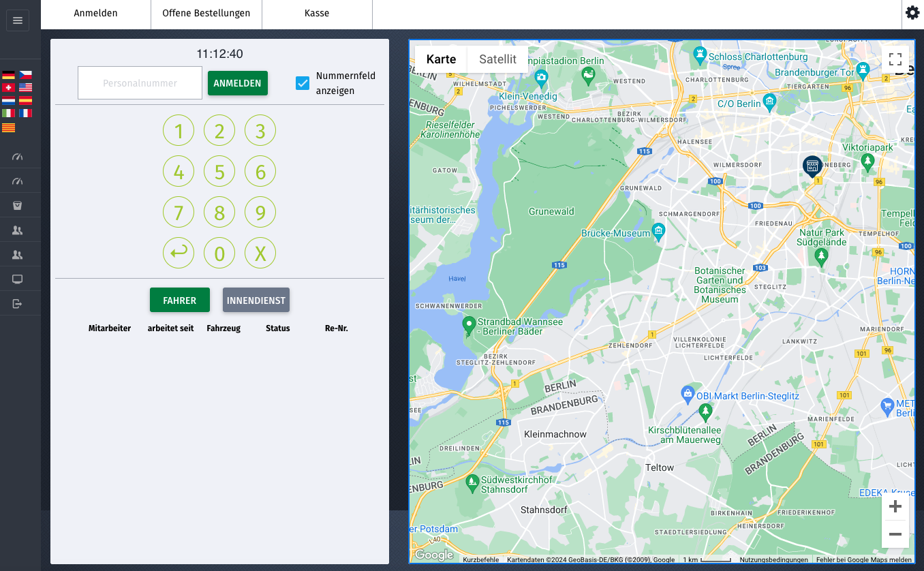Zoom out on the map
This screenshot has height=571, width=924.
click(x=895, y=534)
